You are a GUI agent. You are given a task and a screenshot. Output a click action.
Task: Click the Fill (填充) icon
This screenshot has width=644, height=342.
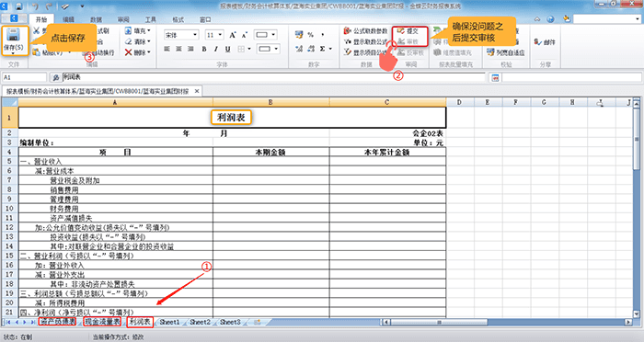(x=128, y=30)
